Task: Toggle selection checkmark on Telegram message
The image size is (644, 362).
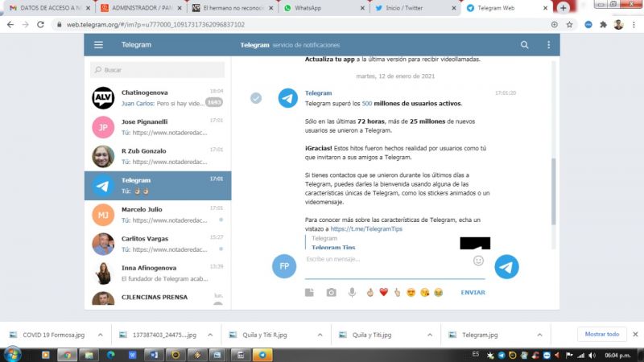Action: (256, 98)
